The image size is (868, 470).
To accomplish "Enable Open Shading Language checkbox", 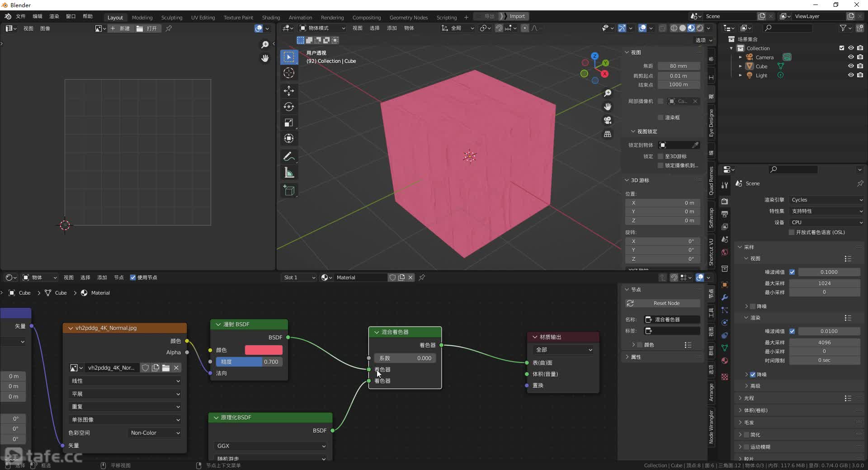I will (792, 232).
